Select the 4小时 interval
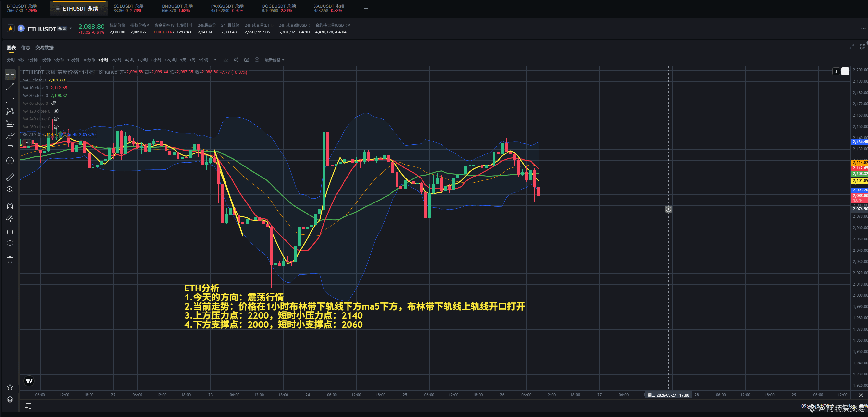This screenshot has height=417, width=868. click(129, 60)
